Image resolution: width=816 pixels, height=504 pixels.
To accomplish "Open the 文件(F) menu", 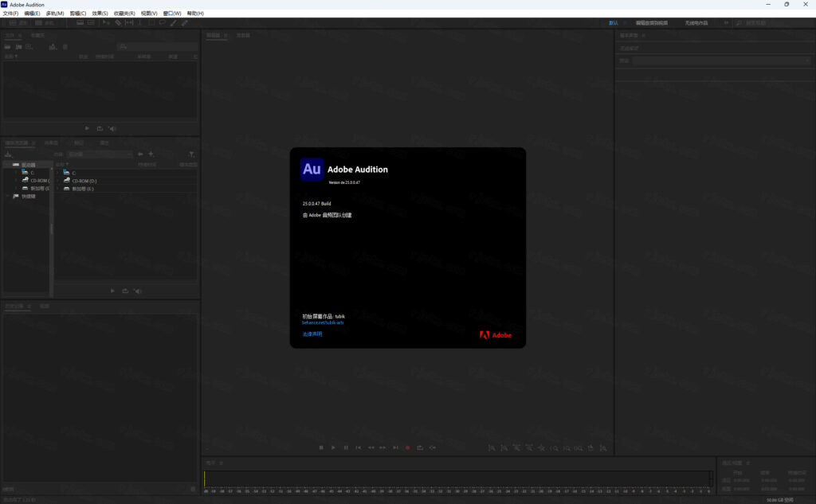I will pyautogui.click(x=10, y=14).
